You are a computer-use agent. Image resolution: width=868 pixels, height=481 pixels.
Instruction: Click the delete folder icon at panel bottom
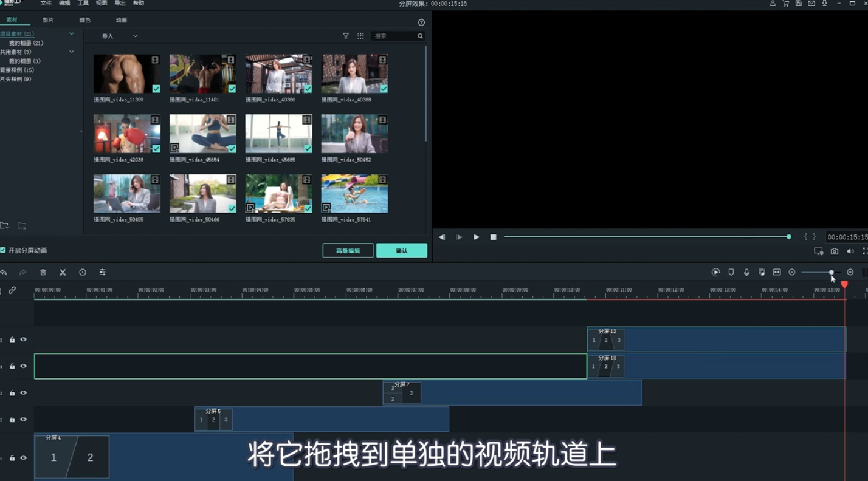(x=22, y=226)
